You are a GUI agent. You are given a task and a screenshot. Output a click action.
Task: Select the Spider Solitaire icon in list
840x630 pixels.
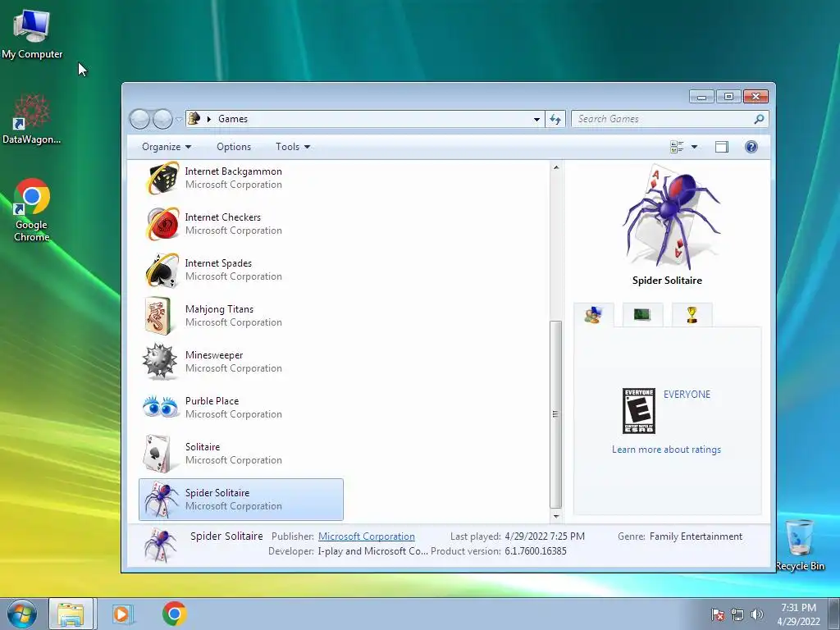(x=161, y=500)
